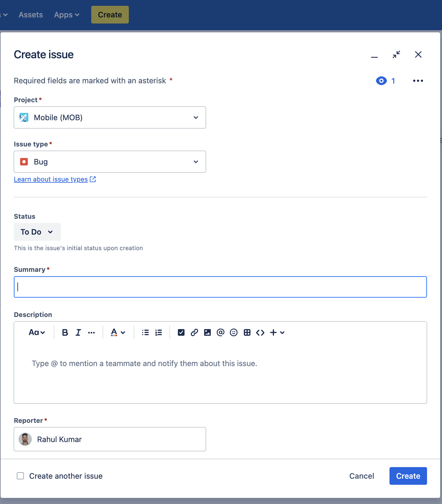Click the Cancel button
The image size is (442, 504).
pyautogui.click(x=362, y=476)
